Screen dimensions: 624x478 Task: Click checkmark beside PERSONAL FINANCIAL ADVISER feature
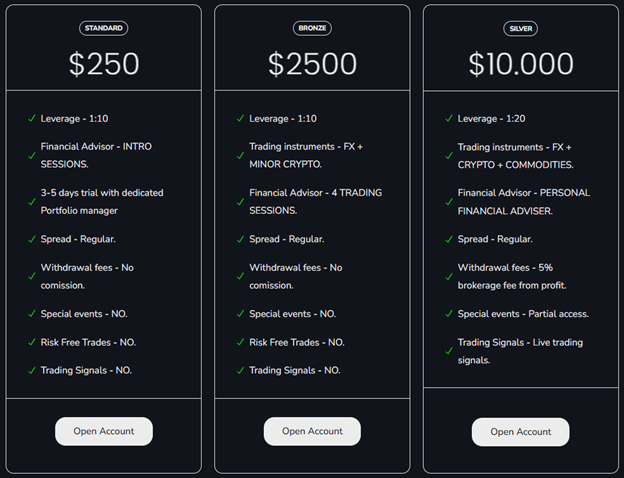(449, 202)
